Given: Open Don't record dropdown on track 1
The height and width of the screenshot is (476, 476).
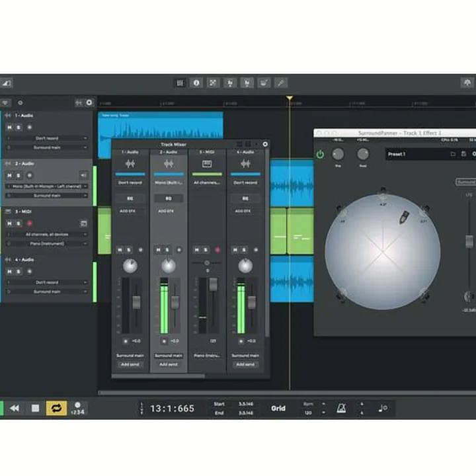Looking at the screenshot, I should point(47,138).
